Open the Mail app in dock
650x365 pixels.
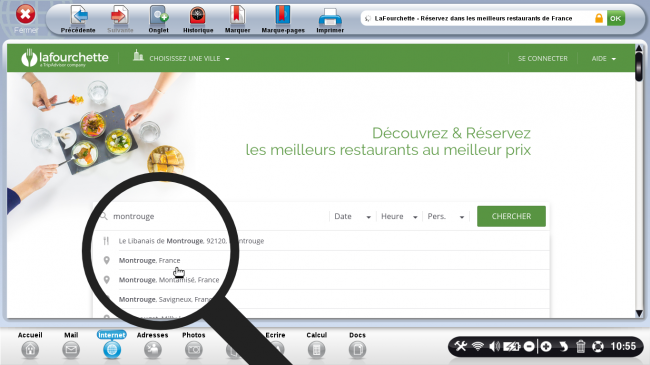click(x=71, y=345)
